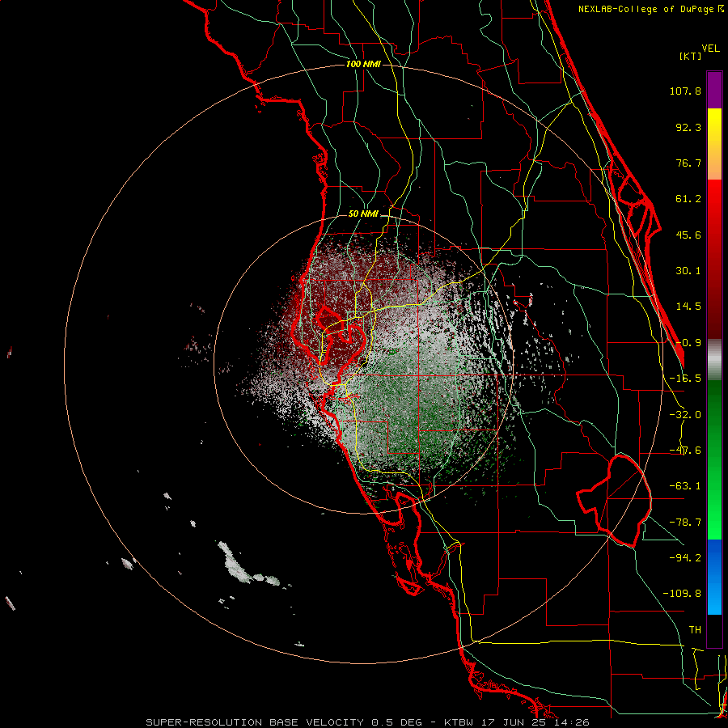Click the 100 NMI range ring label
Image resolution: width=728 pixels, height=728 pixels.
pos(363,64)
